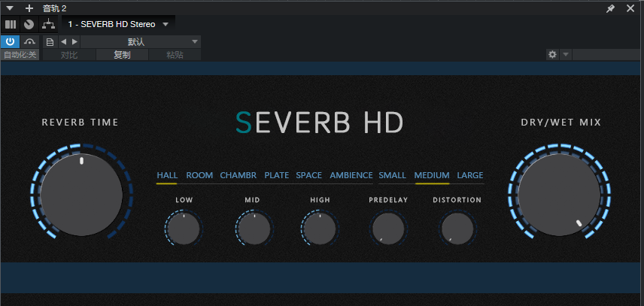Click the 音轨 2 track title
Screen dimensions: 644x306
pos(55,8)
